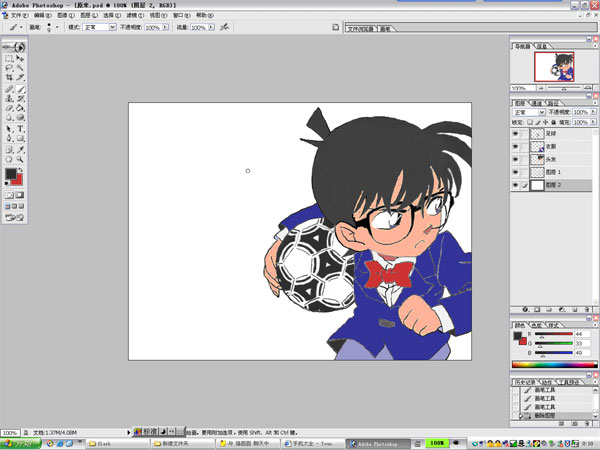600x450 pixels.
Task: Select the Paint Bucket tool
Action: 20,108
